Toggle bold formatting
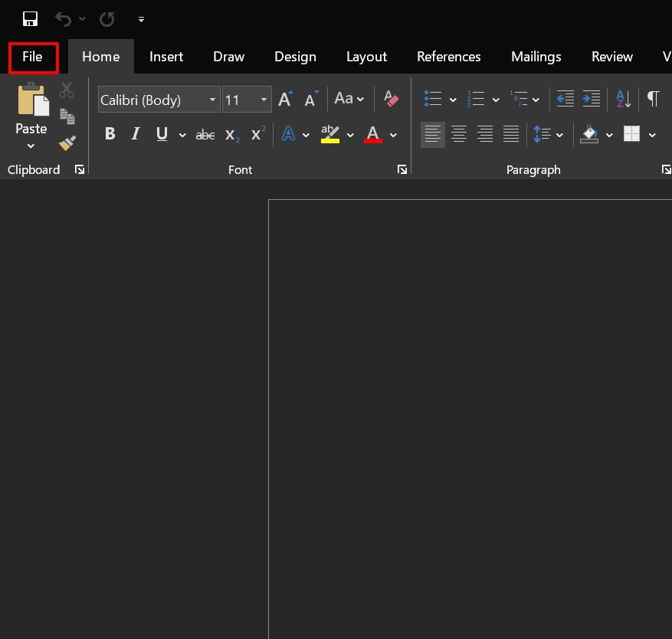 tap(110, 133)
